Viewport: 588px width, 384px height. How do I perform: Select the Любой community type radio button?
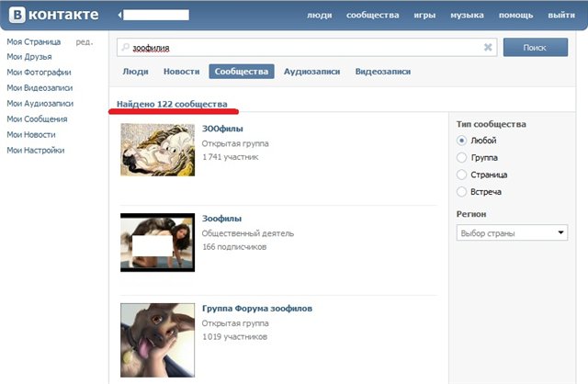point(462,141)
